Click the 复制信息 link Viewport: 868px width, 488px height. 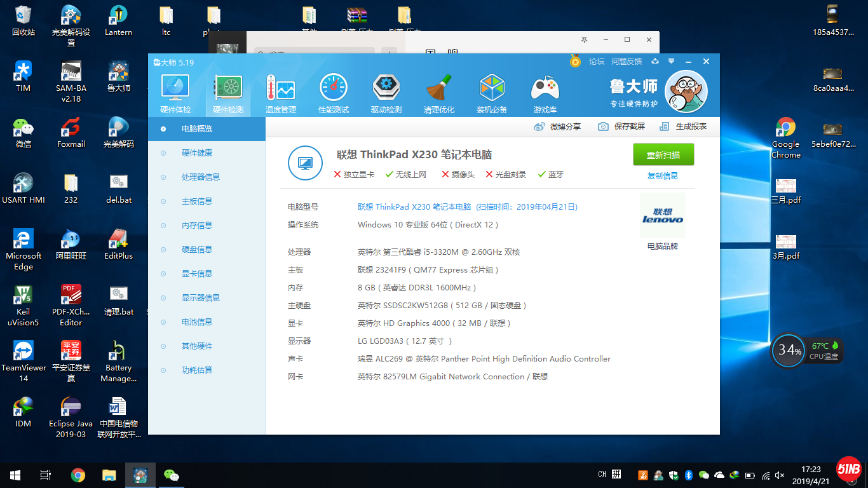point(663,176)
